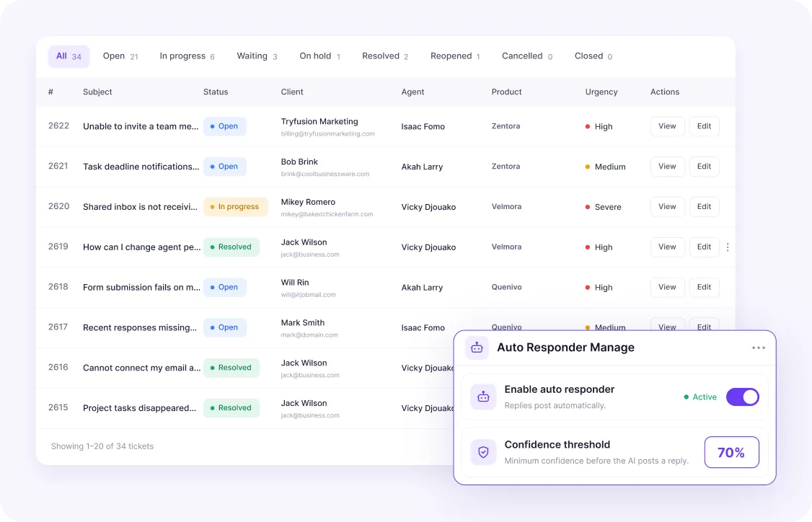Image resolution: width=812 pixels, height=522 pixels.
Task: Click the Status column header
Action: point(216,92)
